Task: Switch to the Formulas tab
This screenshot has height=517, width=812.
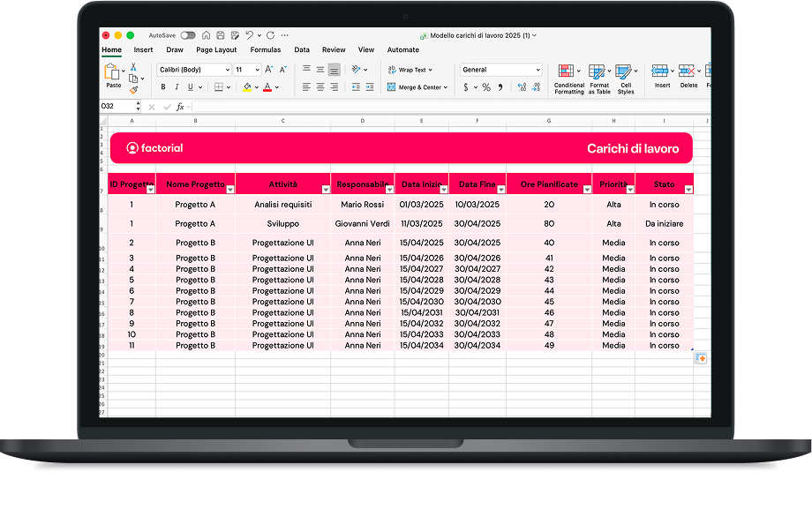Action: [x=265, y=50]
